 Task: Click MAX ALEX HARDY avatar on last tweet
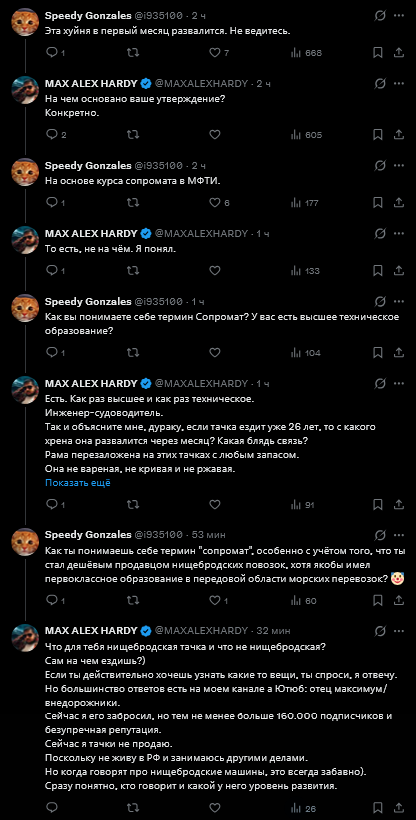click(x=25, y=637)
